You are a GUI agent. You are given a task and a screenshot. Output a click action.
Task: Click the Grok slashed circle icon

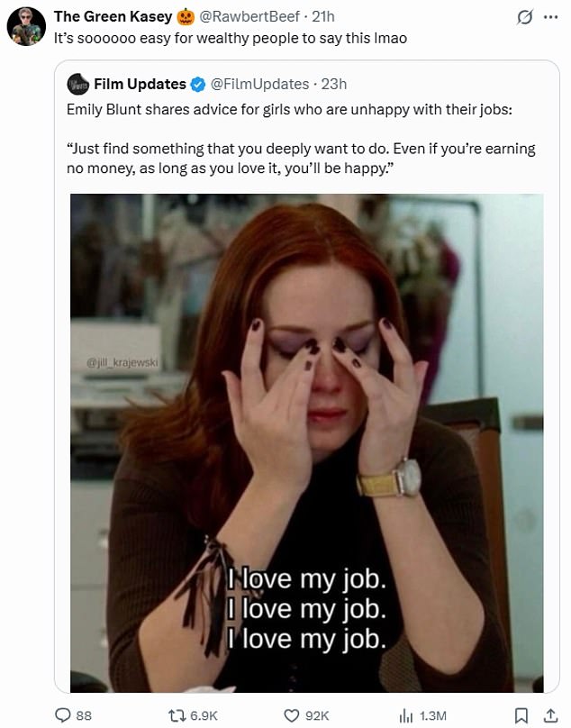tap(524, 18)
